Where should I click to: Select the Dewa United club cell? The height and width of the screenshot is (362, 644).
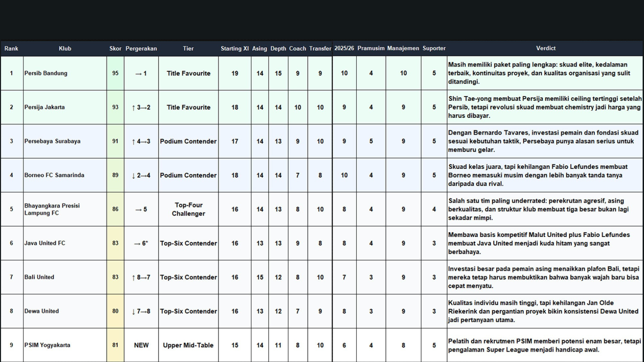[65, 311]
